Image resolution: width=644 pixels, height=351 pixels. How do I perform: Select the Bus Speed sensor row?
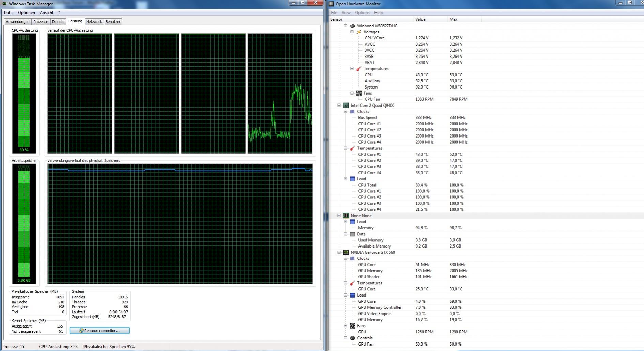pyautogui.click(x=486, y=118)
